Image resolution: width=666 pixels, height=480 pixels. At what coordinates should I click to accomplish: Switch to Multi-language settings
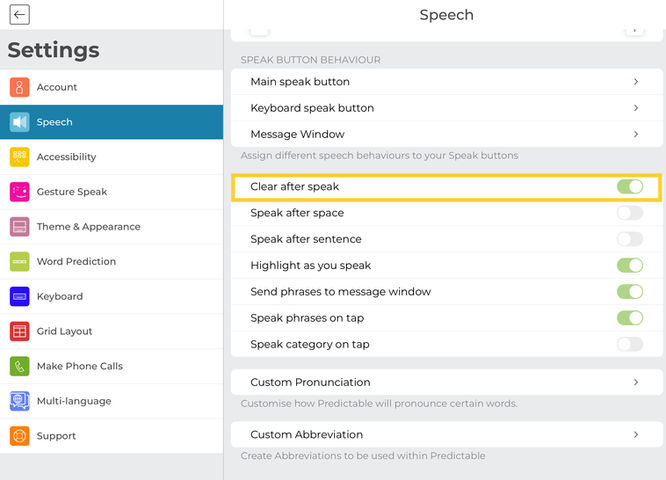pos(111,401)
